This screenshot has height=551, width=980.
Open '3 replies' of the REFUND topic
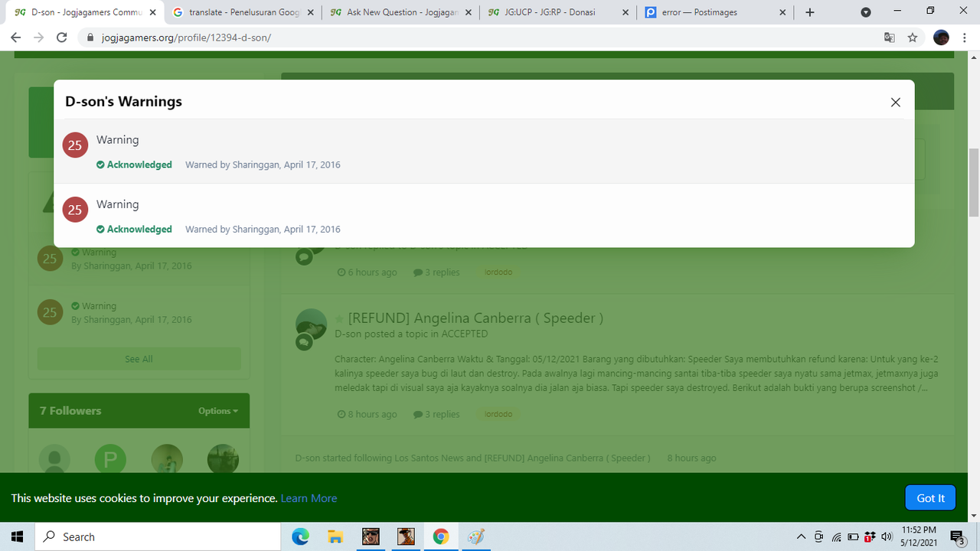pyautogui.click(x=436, y=415)
